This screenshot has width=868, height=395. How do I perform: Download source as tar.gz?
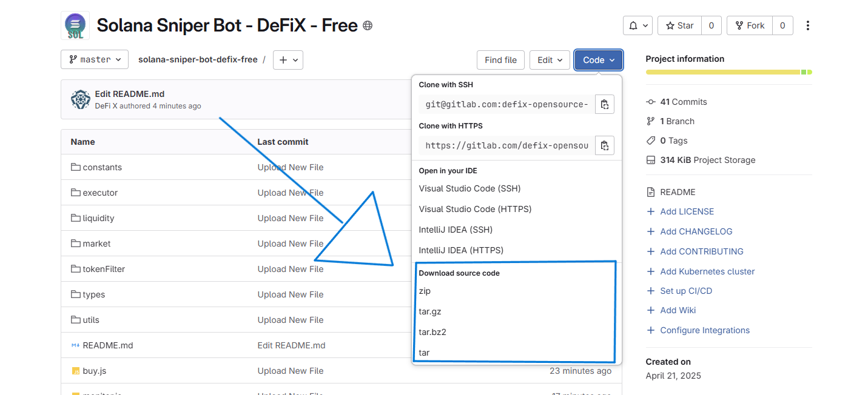tap(430, 311)
